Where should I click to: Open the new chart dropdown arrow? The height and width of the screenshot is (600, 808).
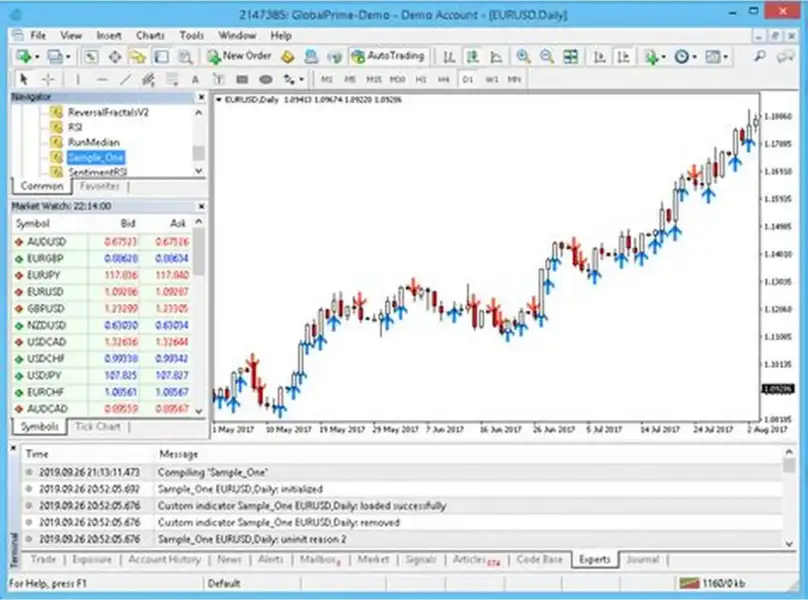[x=36, y=57]
